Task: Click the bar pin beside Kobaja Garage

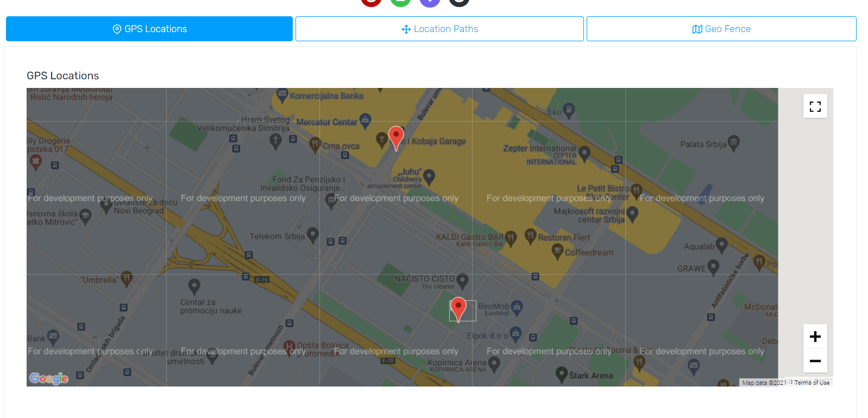Action: [382, 141]
